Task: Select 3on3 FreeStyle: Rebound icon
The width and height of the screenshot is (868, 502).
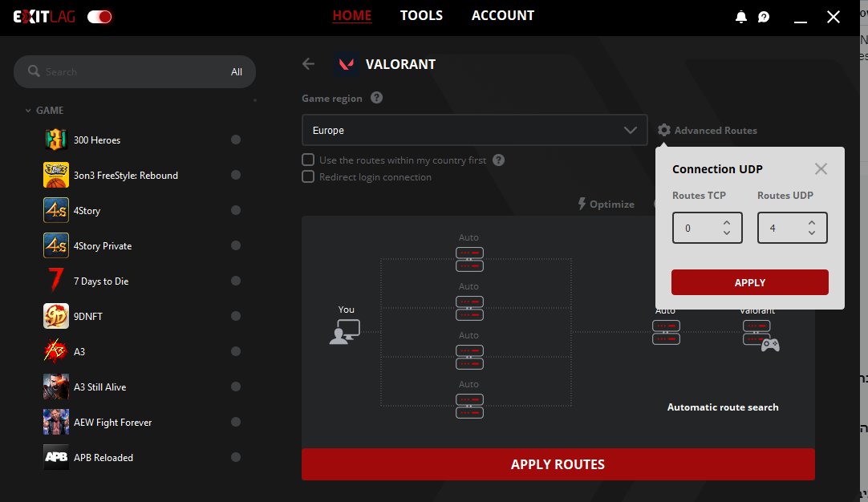Action: pos(56,175)
